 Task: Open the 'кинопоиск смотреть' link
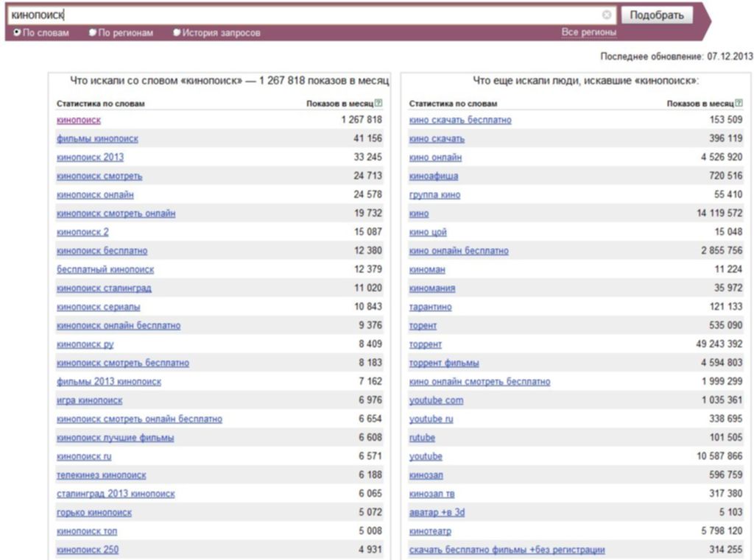point(99,177)
